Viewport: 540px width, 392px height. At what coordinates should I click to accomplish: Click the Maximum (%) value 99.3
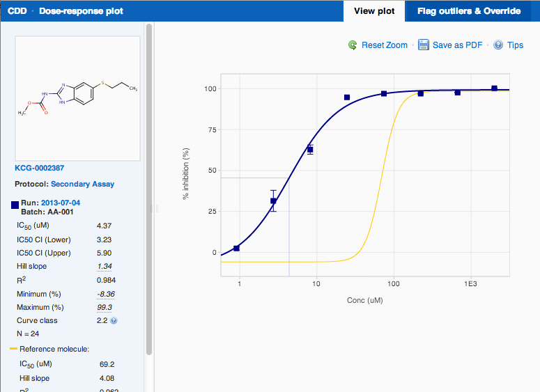(x=105, y=307)
